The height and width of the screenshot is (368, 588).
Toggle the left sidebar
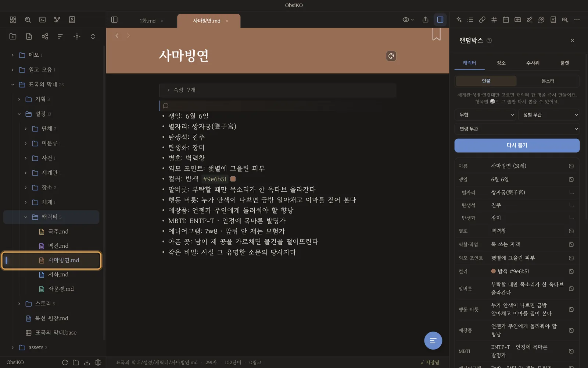114,20
